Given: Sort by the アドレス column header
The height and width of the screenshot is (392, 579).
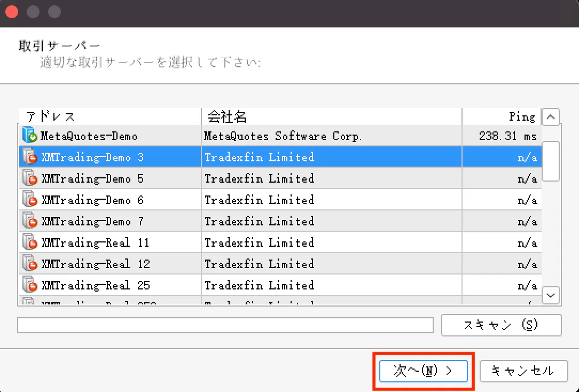Looking at the screenshot, I should tap(109, 116).
